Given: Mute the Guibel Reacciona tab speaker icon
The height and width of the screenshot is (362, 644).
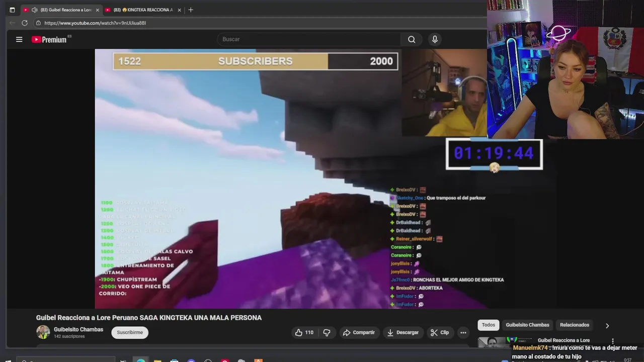Looking at the screenshot, I should pyautogui.click(x=34, y=10).
